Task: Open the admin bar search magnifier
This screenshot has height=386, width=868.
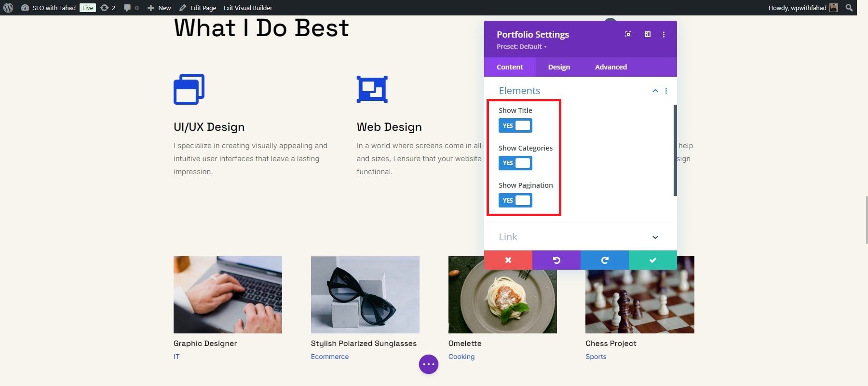Action: (x=849, y=8)
